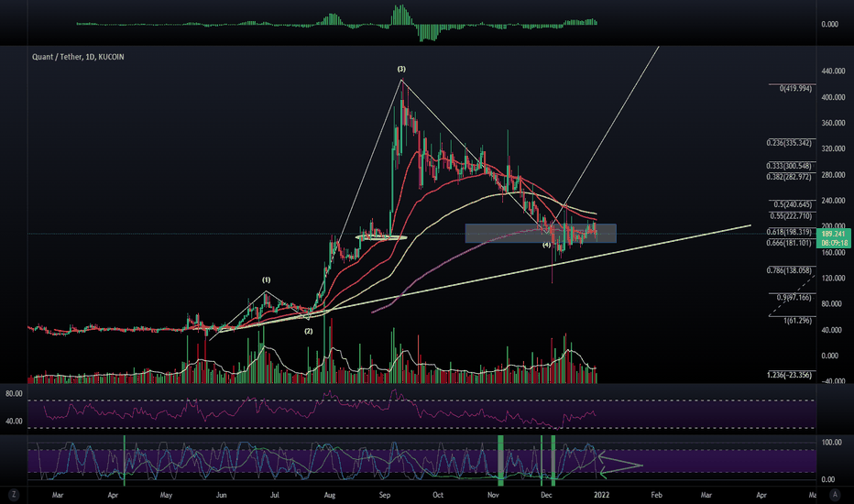Click Fibonacci level 1(61.296)
This screenshot has height=504, width=854.
(797, 321)
